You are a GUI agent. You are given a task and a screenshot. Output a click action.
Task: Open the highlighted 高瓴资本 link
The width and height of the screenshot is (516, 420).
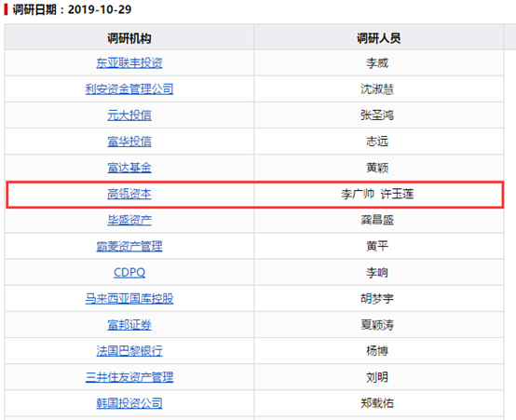[x=129, y=194]
